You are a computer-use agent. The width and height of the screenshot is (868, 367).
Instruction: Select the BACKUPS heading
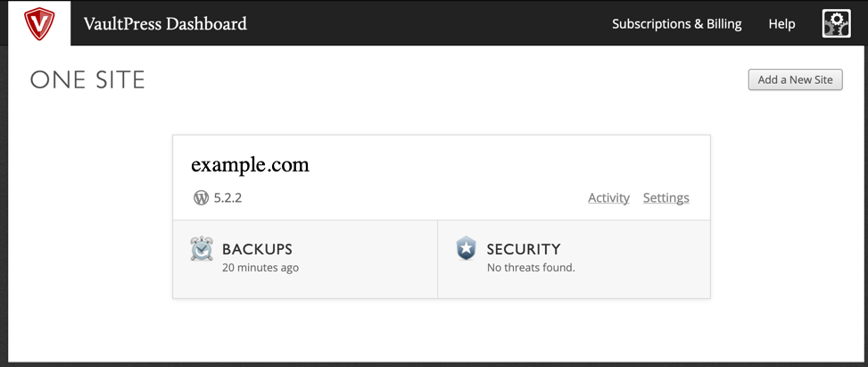coord(257,249)
